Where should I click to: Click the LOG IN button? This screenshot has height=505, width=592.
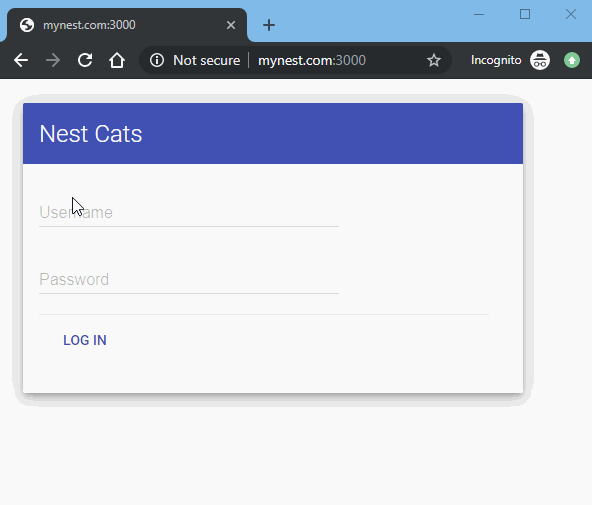(85, 340)
